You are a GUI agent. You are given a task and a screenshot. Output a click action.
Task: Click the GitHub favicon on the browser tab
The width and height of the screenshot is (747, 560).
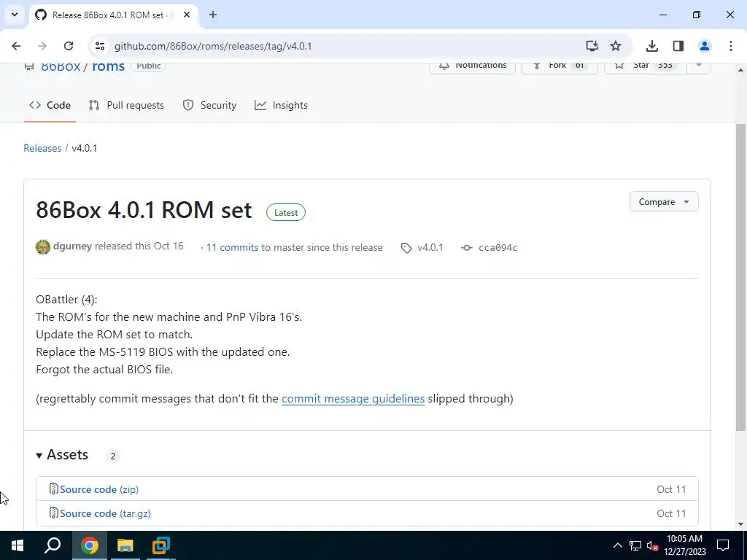(x=41, y=15)
